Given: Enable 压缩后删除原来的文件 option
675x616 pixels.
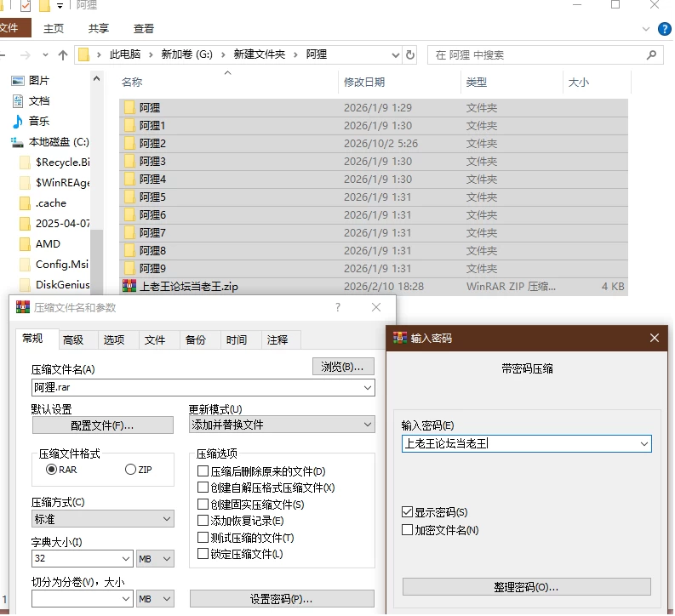Looking at the screenshot, I should [203, 471].
